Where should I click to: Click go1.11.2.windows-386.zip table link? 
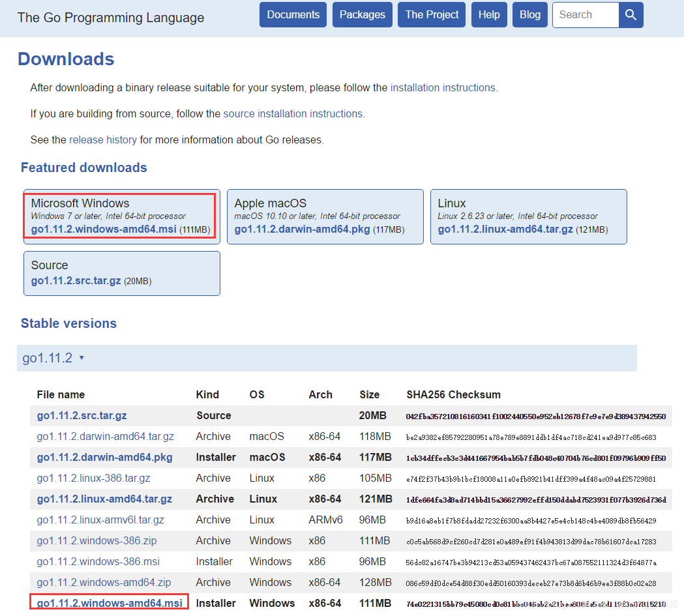tap(97, 541)
